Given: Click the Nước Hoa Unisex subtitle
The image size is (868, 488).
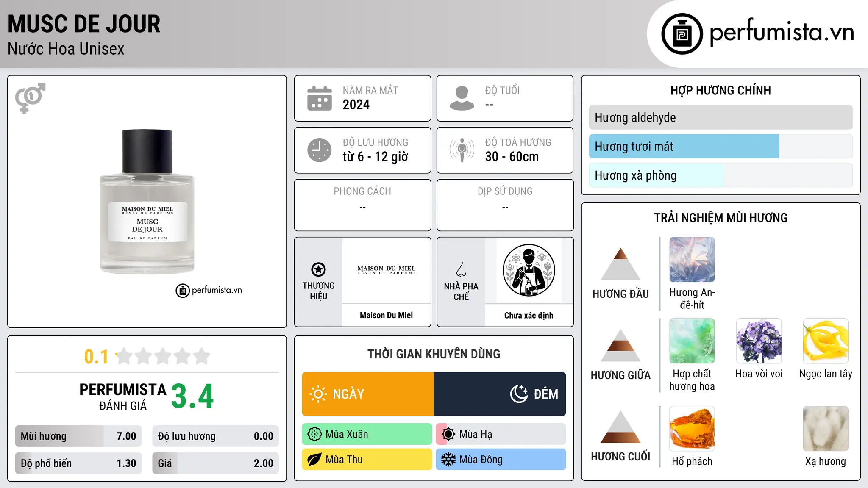Looking at the screenshot, I should point(66,49).
